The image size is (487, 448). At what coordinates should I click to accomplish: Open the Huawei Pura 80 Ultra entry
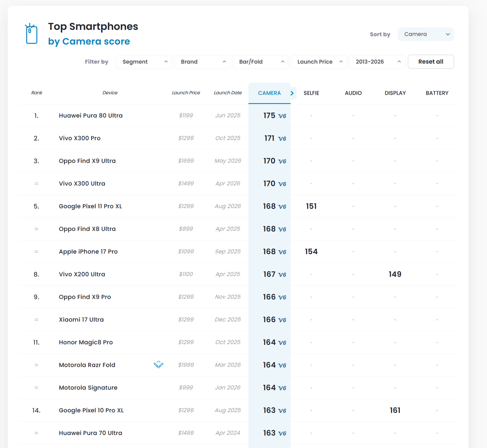point(91,116)
